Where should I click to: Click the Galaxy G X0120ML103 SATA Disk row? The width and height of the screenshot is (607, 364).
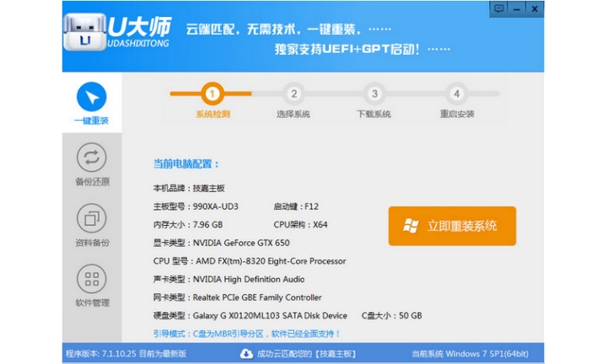coord(250,316)
